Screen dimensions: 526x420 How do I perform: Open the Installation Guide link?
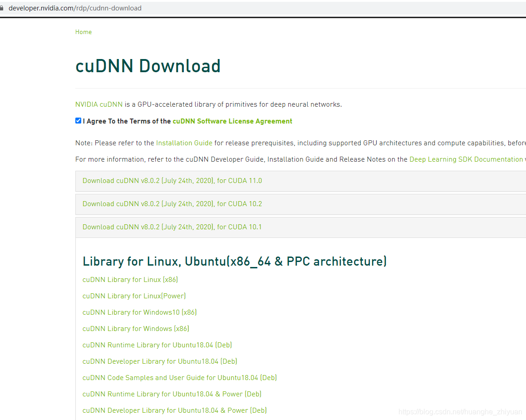coord(184,143)
